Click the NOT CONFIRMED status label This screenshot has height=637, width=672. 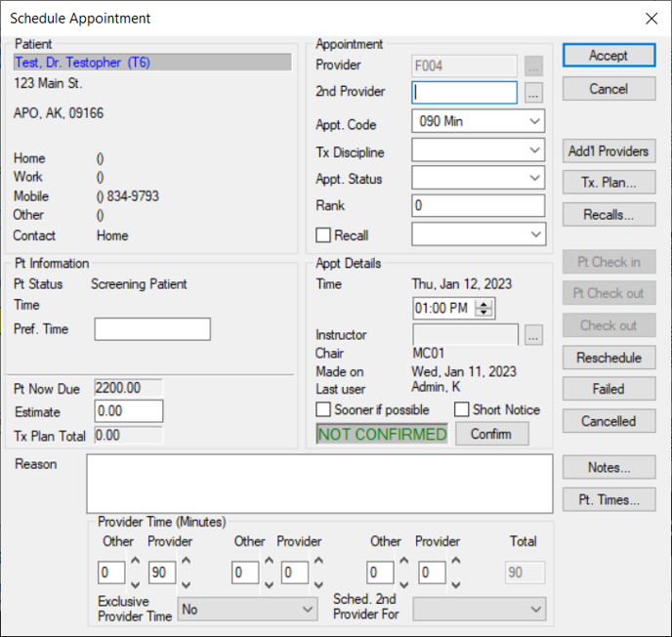pos(382,434)
